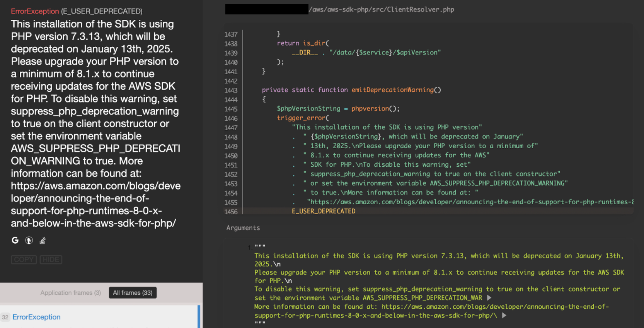The width and height of the screenshot is (644, 328).
Task: Click line 1452 suppress_php_deprecation_warning string
Action: [x=432, y=174]
